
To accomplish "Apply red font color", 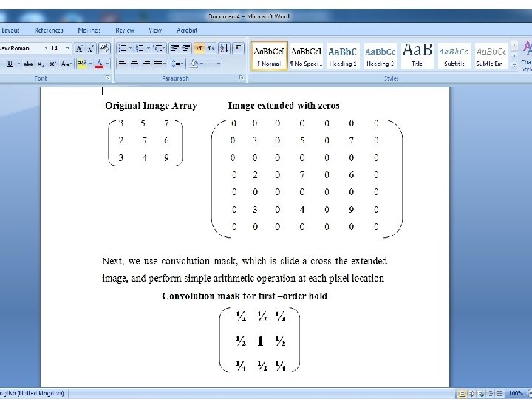I will pos(99,64).
